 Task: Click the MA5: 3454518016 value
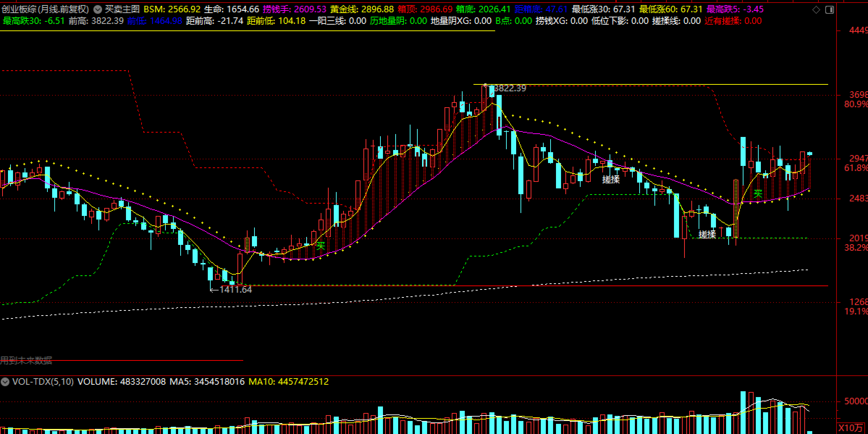pos(207,381)
